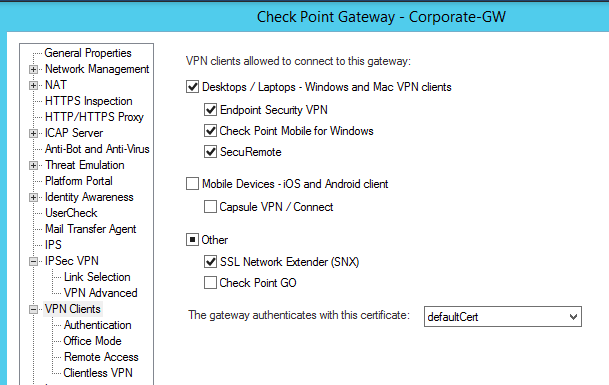Select IPSec VPN tree item
The width and height of the screenshot is (609, 385).
[72, 261]
